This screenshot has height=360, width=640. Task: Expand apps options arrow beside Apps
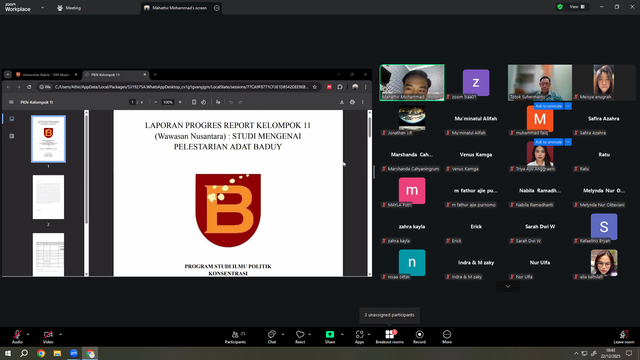[x=369, y=334]
